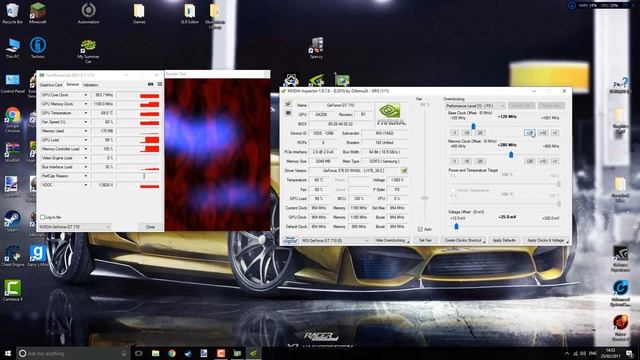Expand GPU Load sensor dropdown
This screenshot has height=360, width=640.
tap(86, 140)
